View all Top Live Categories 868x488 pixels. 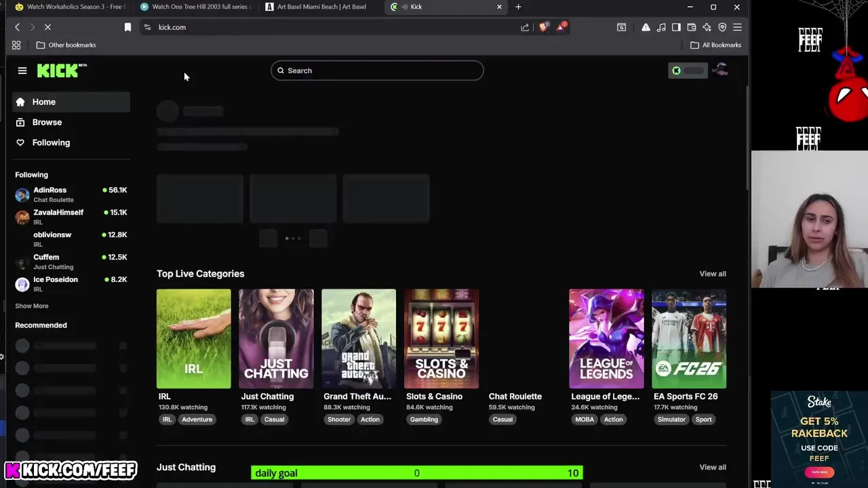click(x=713, y=274)
